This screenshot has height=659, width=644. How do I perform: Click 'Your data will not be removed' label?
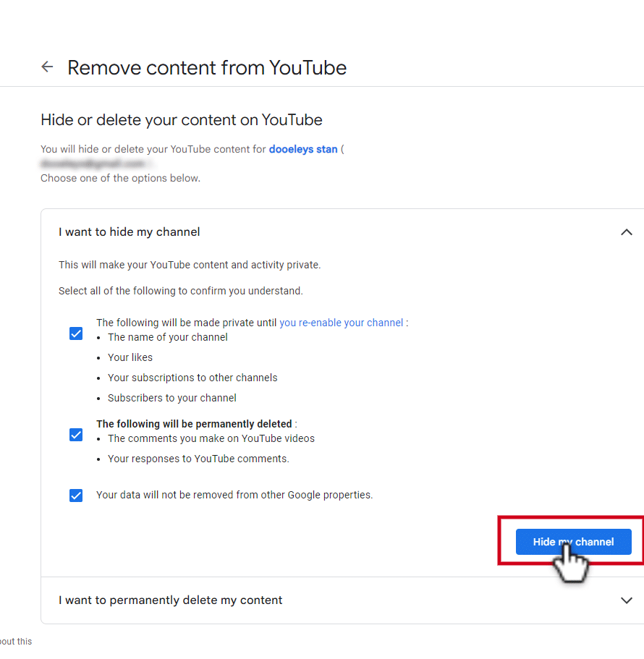tap(234, 495)
